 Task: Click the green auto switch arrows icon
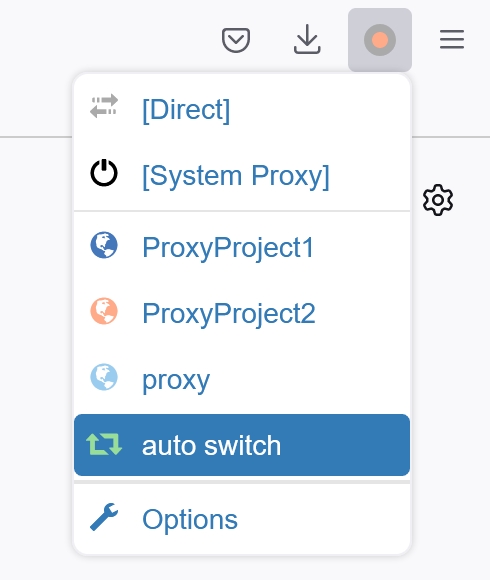104,444
